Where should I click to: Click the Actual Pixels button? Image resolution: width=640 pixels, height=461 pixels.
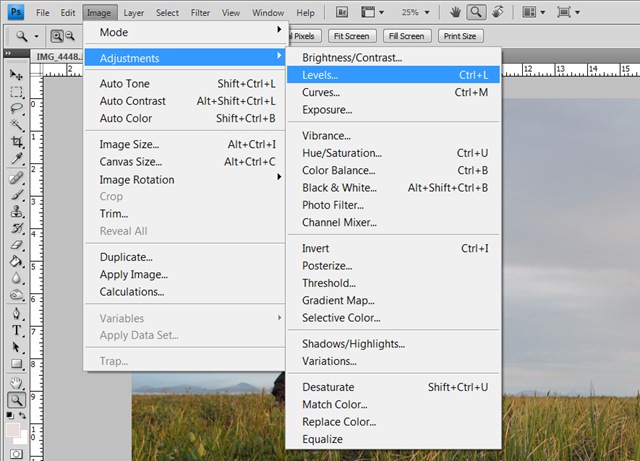304,36
